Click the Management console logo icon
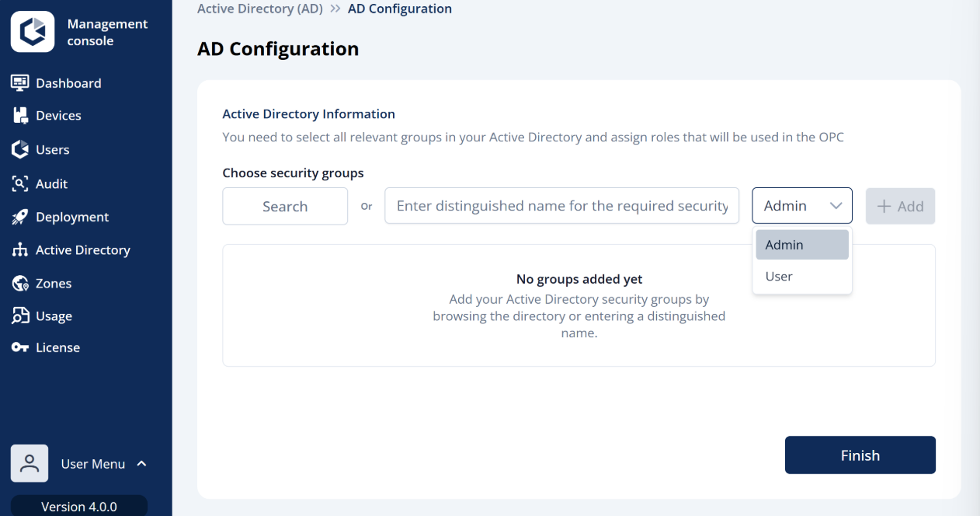 pos(33,32)
